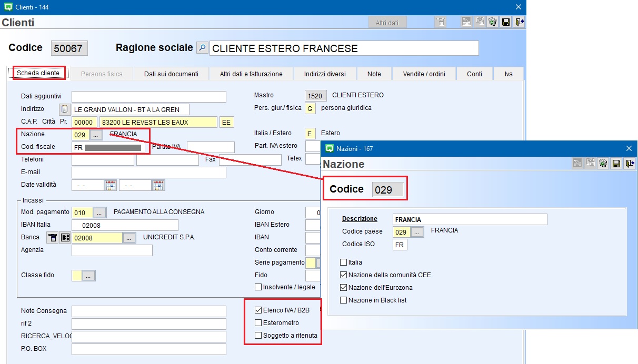Enable the Soggetto a ritenuta checkbox
The width and height of the screenshot is (638, 364).
coord(258,336)
